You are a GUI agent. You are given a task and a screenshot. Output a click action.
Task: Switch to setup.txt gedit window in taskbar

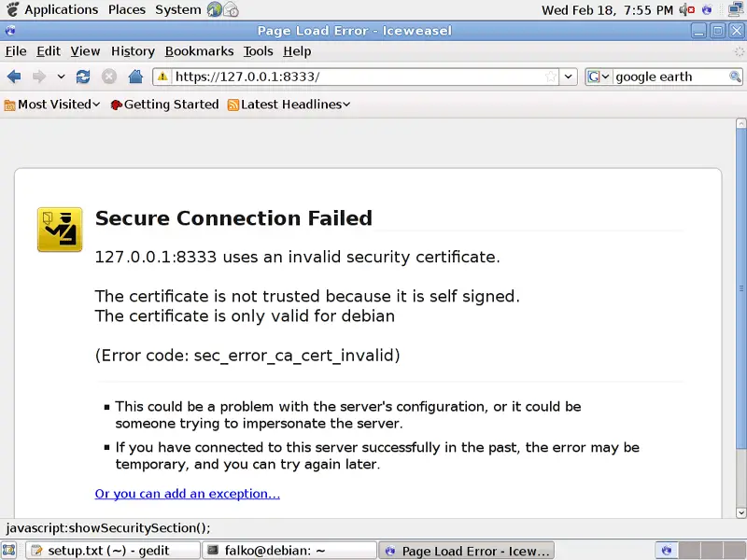click(112, 551)
